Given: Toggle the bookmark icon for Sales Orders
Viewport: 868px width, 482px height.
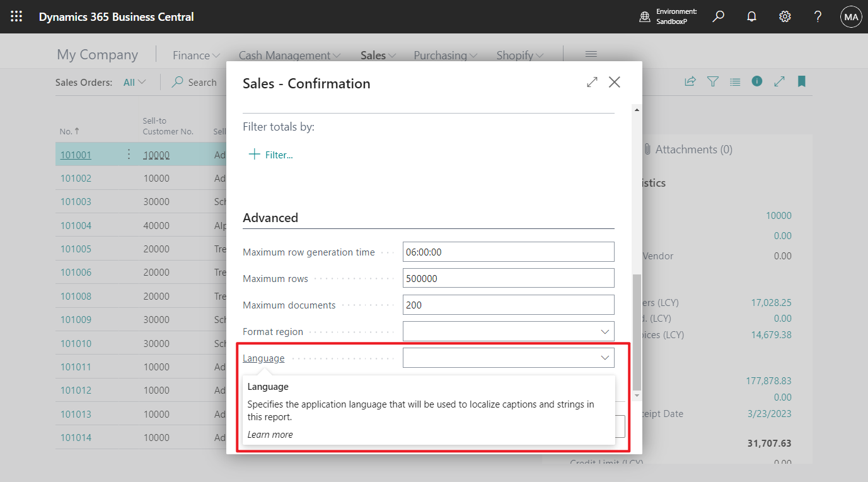Looking at the screenshot, I should [x=801, y=81].
